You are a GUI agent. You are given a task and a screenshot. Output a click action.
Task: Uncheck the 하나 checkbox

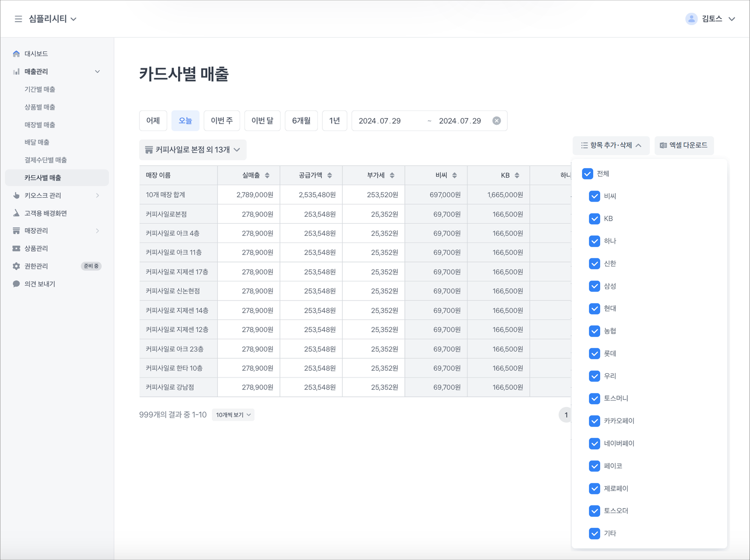(x=594, y=241)
